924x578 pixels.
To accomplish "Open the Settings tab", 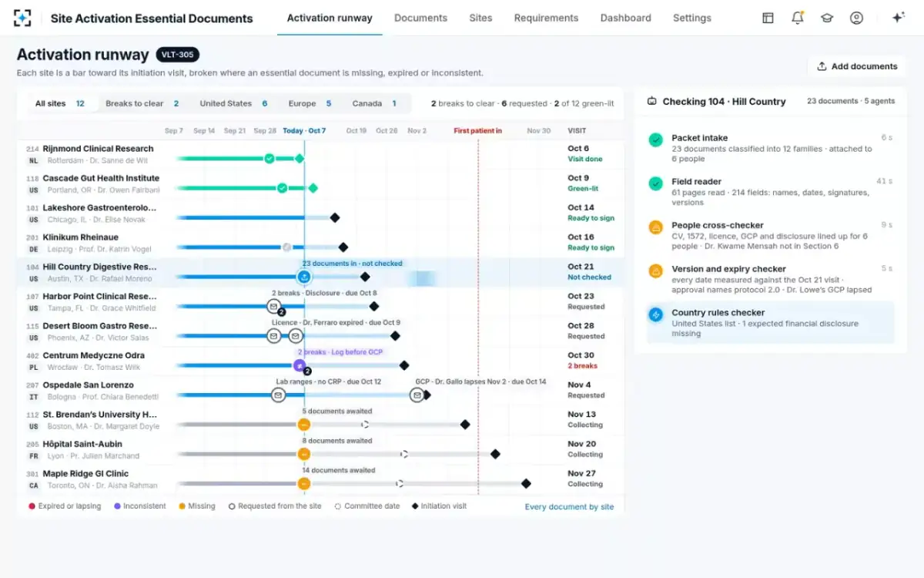I will tap(692, 18).
